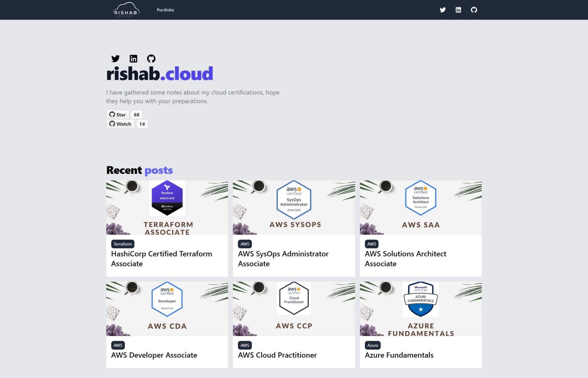The image size is (588, 378).
Task: Click AWS tag on SysOps Administrator card
Action: [x=245, y=244]
